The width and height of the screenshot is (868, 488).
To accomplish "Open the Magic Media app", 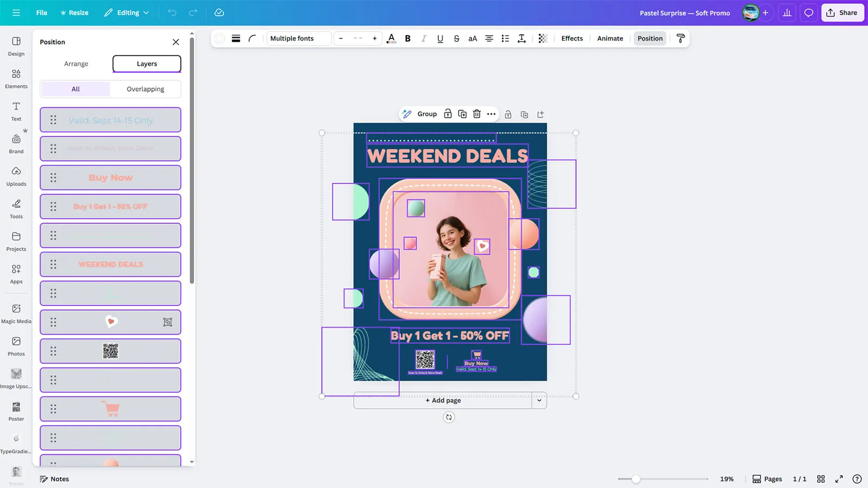I will (16, 313).
